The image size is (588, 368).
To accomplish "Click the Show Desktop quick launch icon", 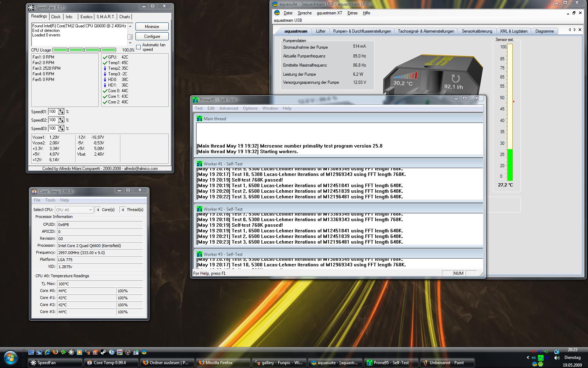I will tap(31, 352).
